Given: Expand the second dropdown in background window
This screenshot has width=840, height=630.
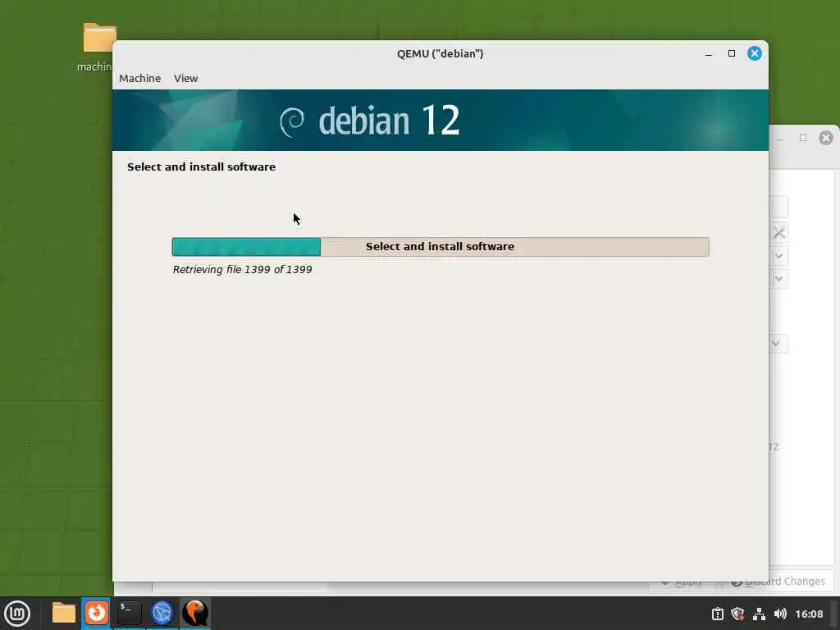Looking at the screenshot, I should pos(779,279).
